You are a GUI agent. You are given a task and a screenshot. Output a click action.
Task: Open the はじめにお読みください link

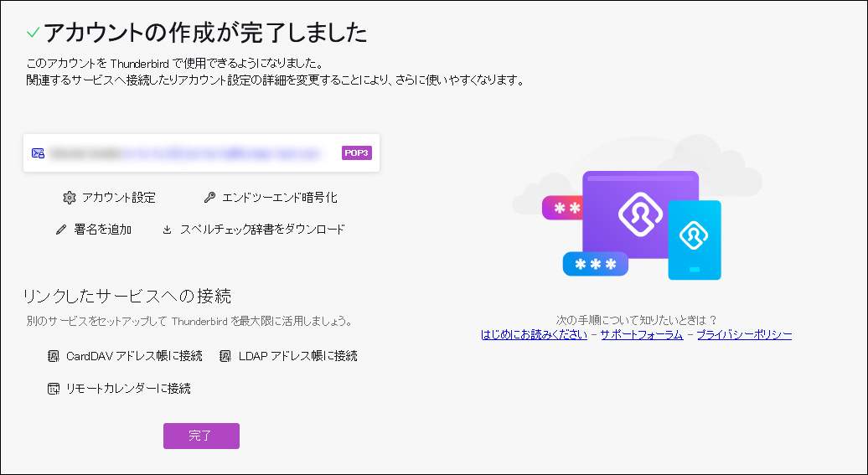pos(534,334)
